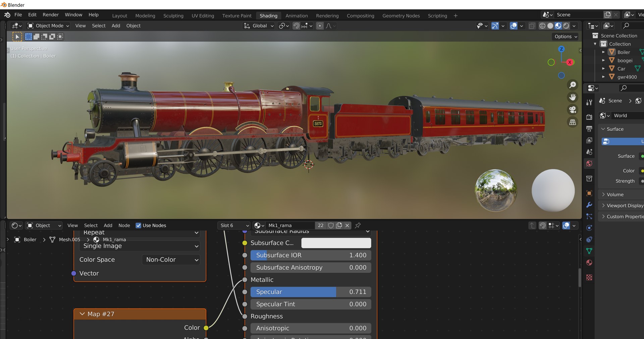This screenshot has height=339, width=644.
Task: Click the red X axis gizmo
Action: click(x=570, y=62)
